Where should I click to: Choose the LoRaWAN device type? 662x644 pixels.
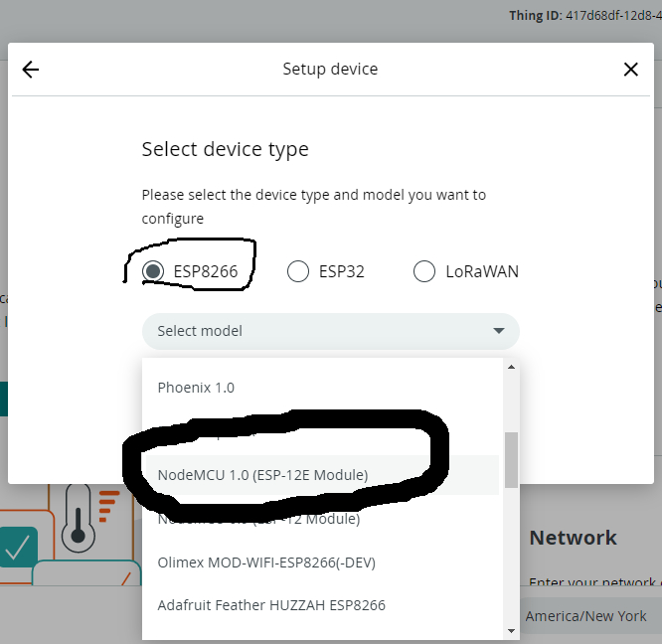click(424, 271)
